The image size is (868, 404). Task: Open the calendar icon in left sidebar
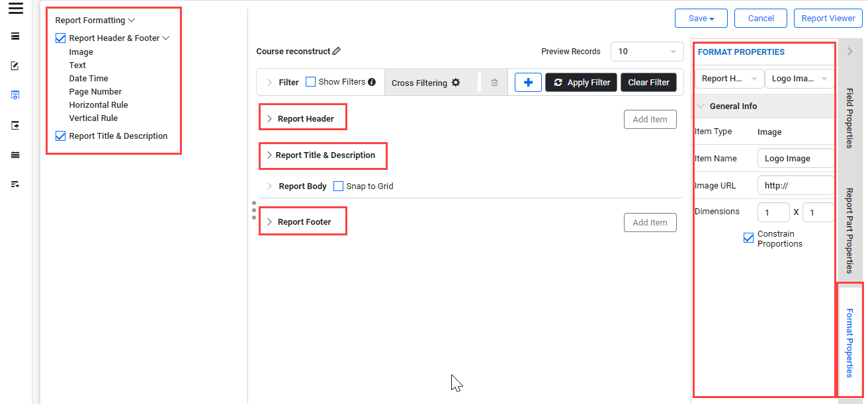(15, 155)
